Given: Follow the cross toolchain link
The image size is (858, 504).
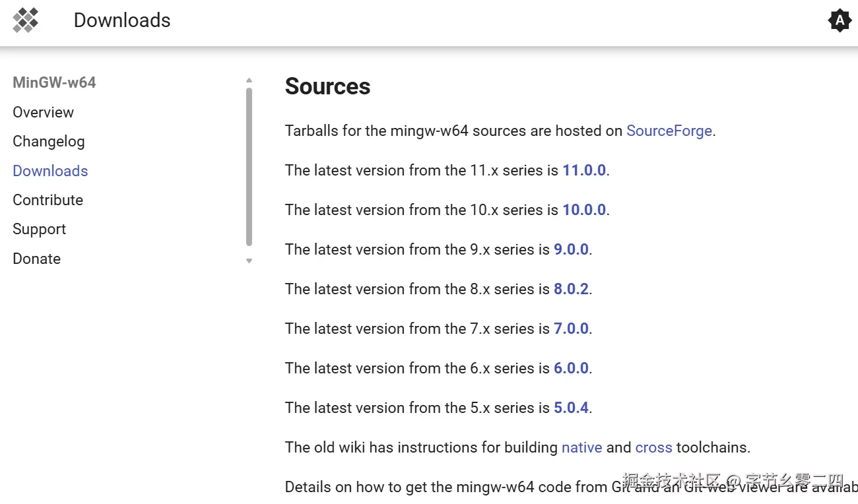Looking at the screenshot, I should (653, 447).
